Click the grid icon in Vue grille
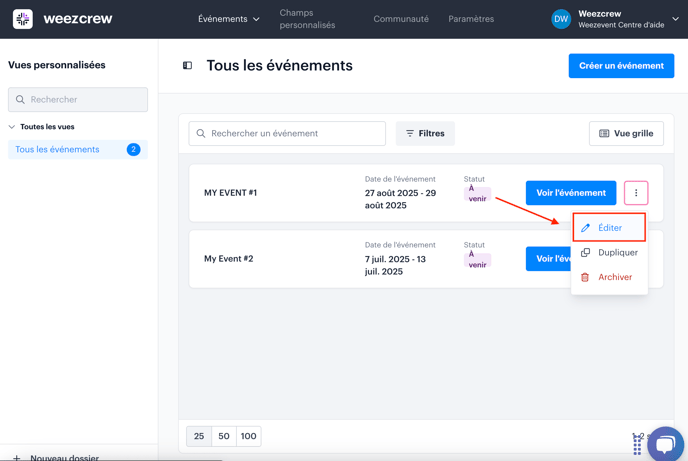 (604, 133)
